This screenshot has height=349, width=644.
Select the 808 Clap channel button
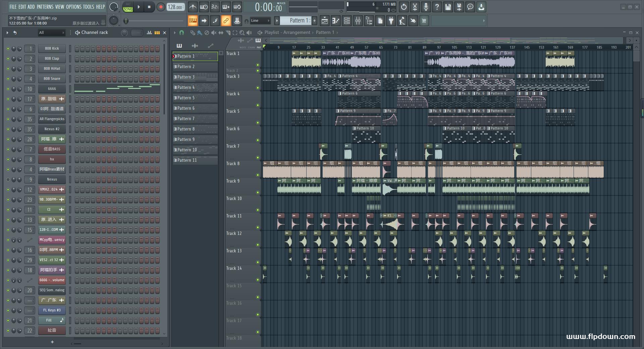point(52,59)
